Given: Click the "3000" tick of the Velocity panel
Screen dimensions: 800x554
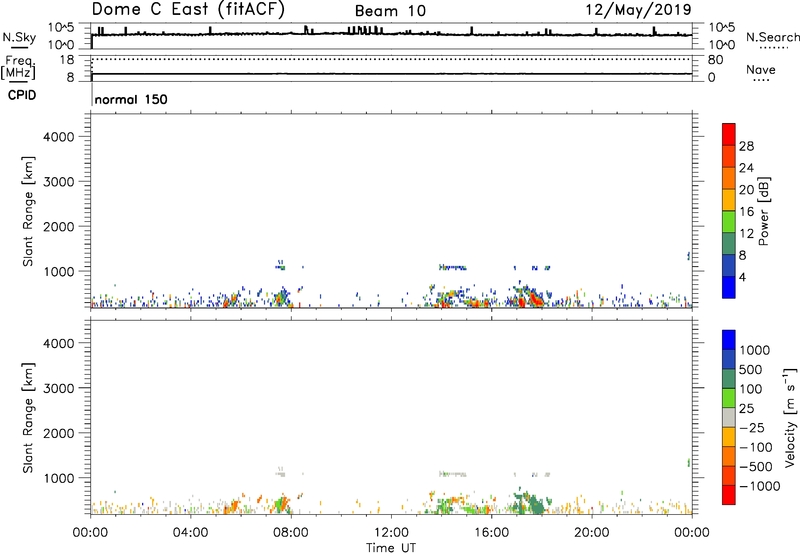Looking at the screenshot, I should pos(59,388).
